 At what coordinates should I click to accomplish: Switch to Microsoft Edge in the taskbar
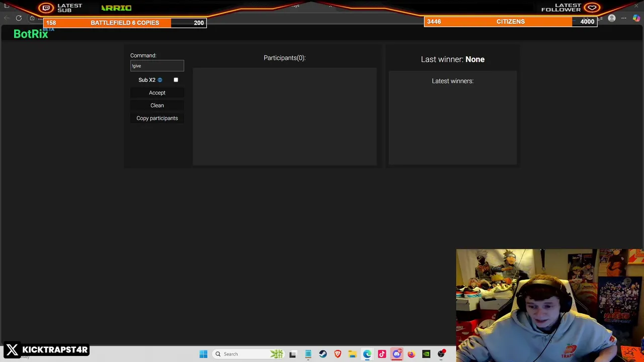coord(367,354)
